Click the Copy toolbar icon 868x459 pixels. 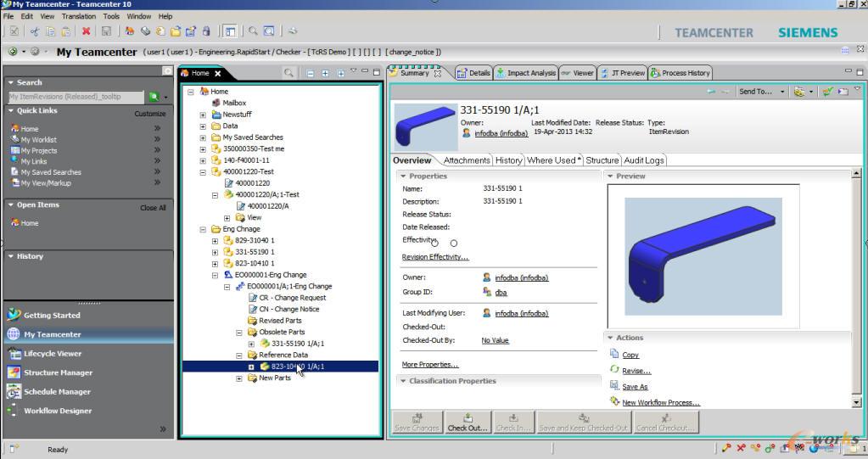[50, 31]
